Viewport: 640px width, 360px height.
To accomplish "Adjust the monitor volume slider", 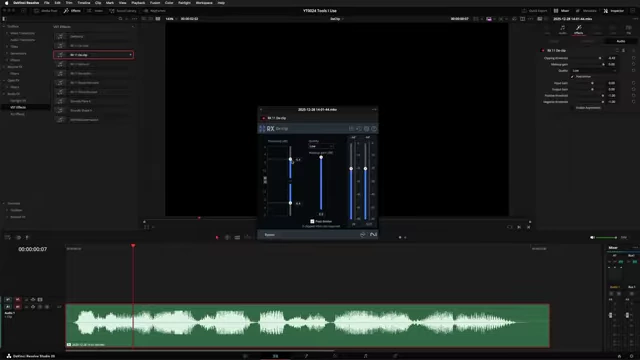I will click(607, 238).
